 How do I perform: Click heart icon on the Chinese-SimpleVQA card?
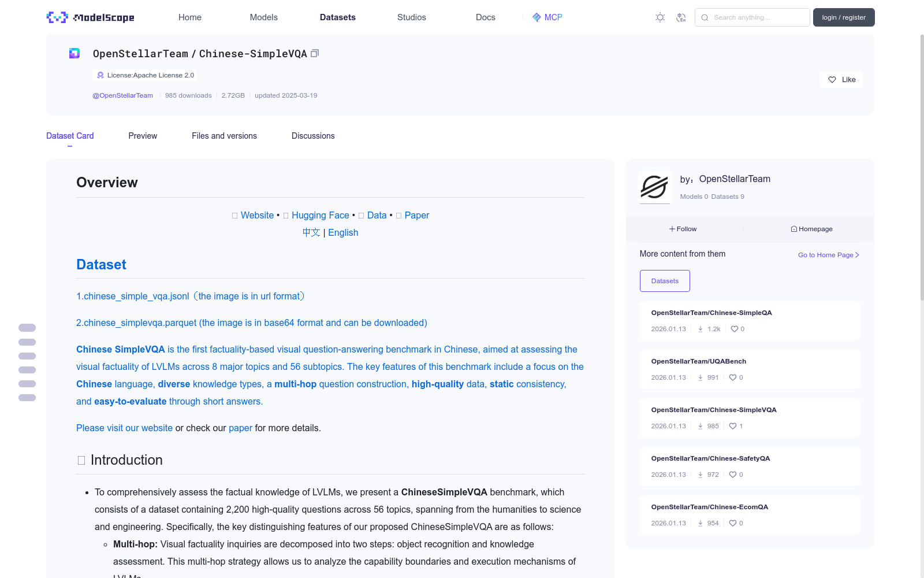tap(733, 426)
